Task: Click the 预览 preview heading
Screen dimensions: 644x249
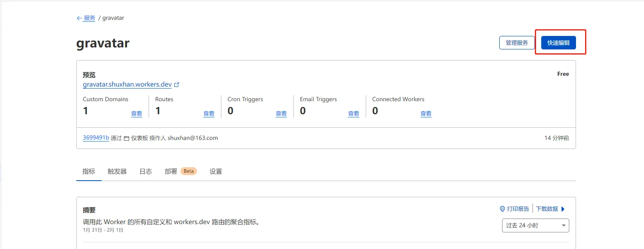Action: pos(89,75)
